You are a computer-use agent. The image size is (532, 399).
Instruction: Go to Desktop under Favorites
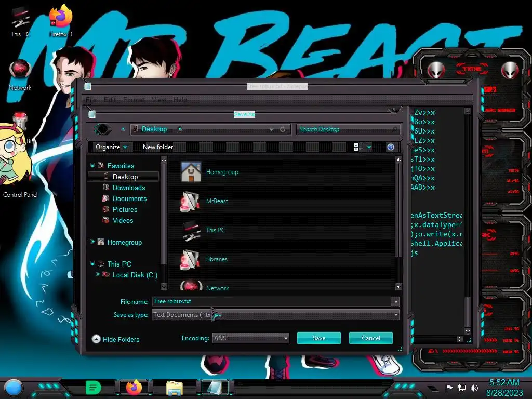(x=125, y=177)
